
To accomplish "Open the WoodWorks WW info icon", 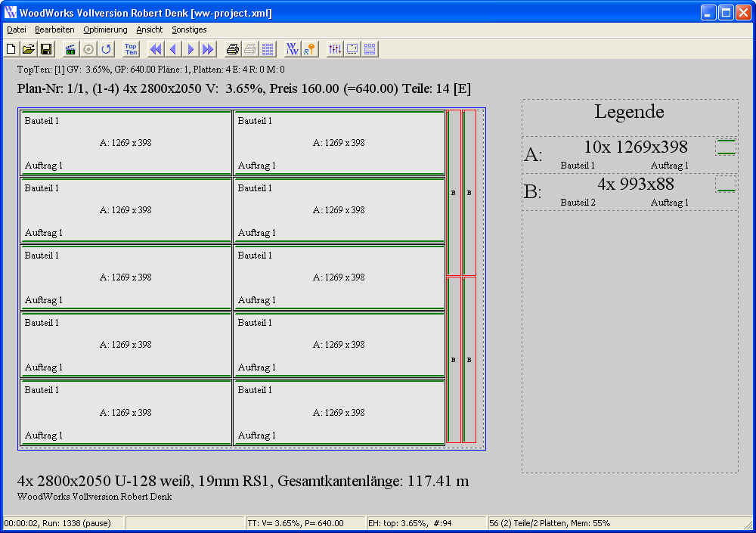I will point(292,48).
